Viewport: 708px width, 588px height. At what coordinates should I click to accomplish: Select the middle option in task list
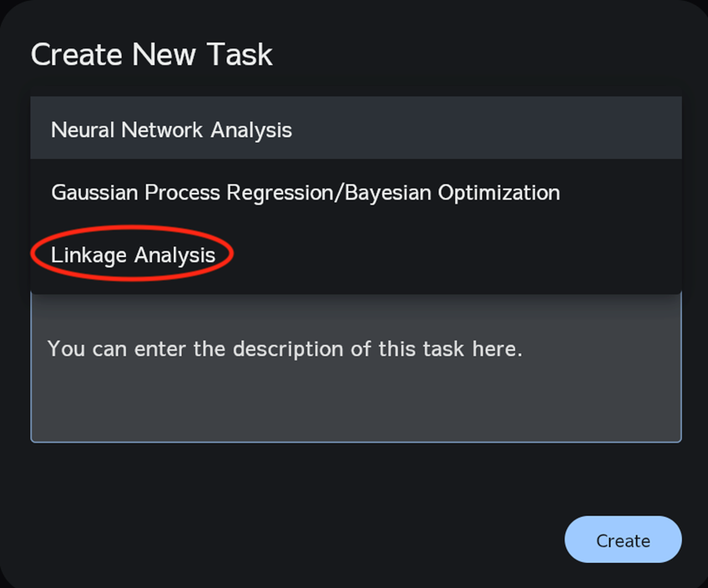click(306, 193)
